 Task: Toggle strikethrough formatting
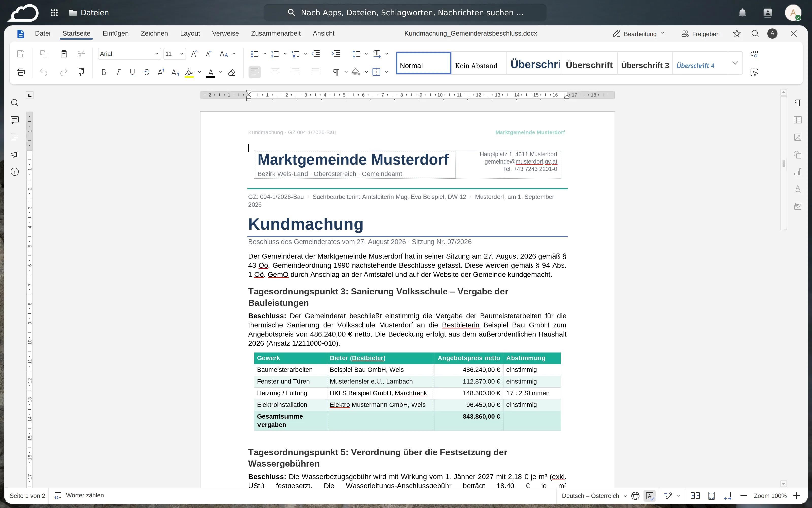coord(147,72)
